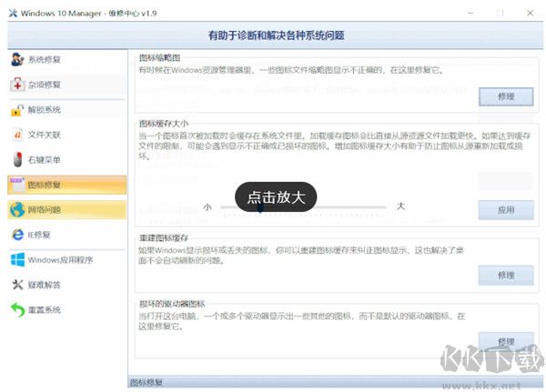Click the 重置系统 green arrow icon

(17, 309)
